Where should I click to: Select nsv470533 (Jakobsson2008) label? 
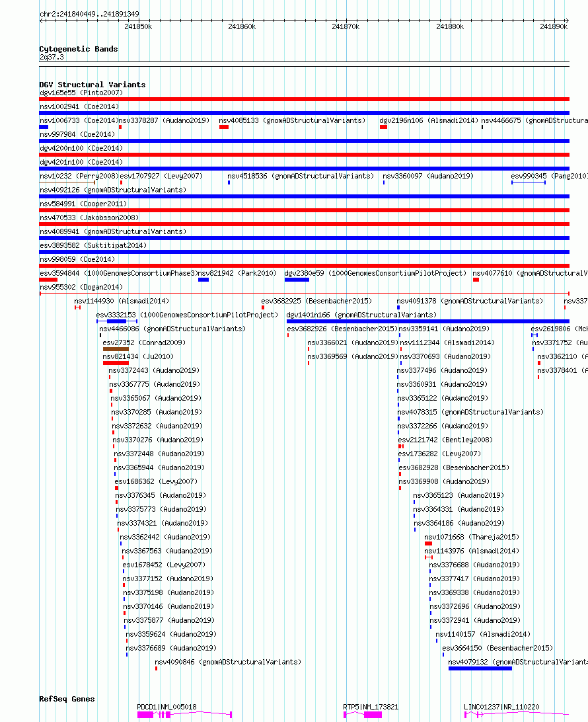[x=89, y=218]
